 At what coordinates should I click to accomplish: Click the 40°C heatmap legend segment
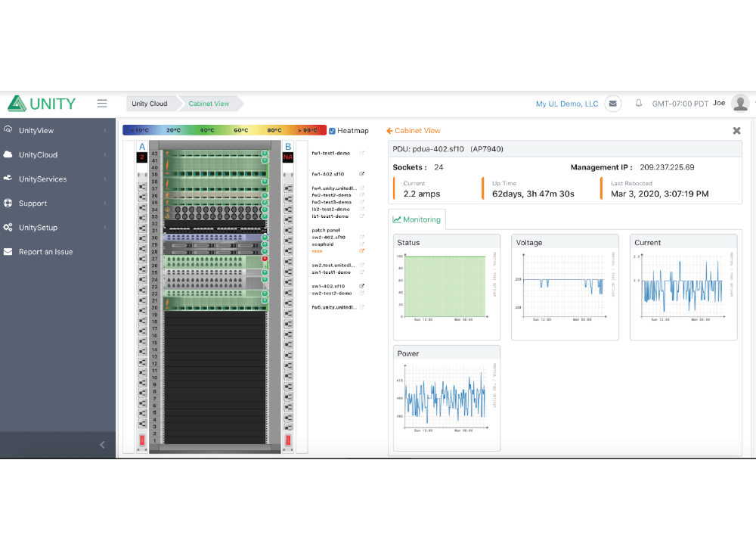click(207, 130)
